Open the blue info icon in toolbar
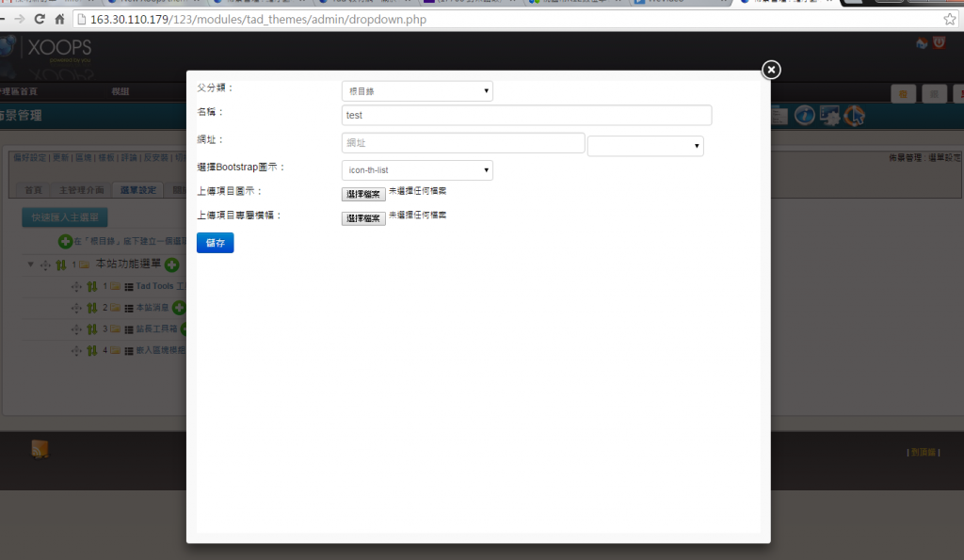Viewport: 964px width, 560px height. click(x=804, y=115)
